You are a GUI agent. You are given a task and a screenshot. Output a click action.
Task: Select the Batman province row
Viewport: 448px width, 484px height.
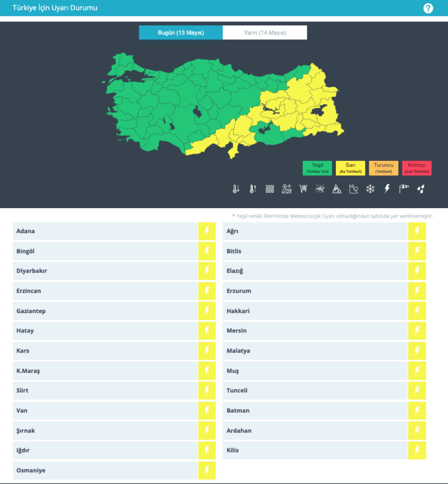(324, 410)
